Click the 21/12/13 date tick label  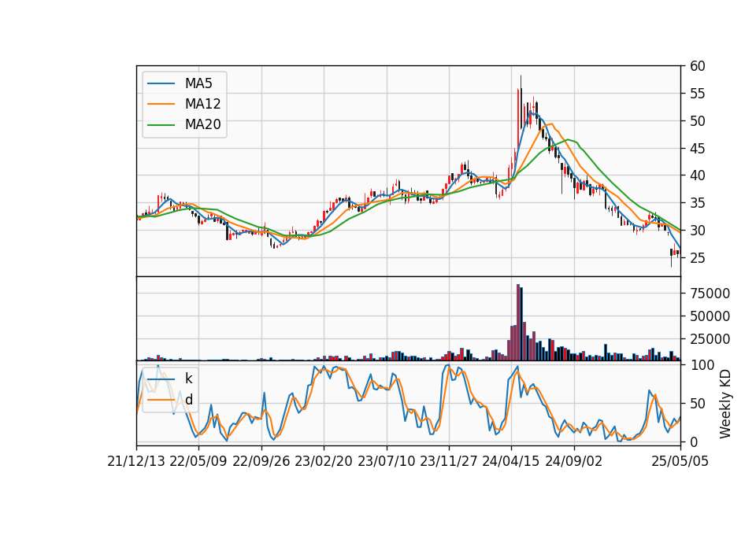[136, 462]
